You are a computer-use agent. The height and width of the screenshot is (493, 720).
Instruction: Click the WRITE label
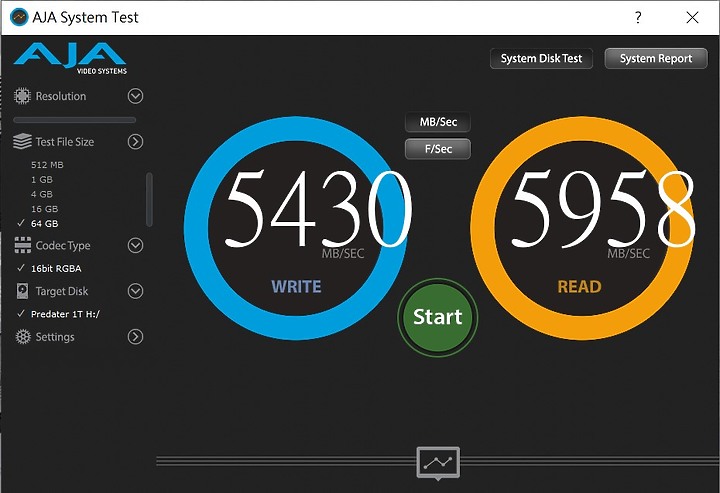pyautogui.click(x=296, y=286)
